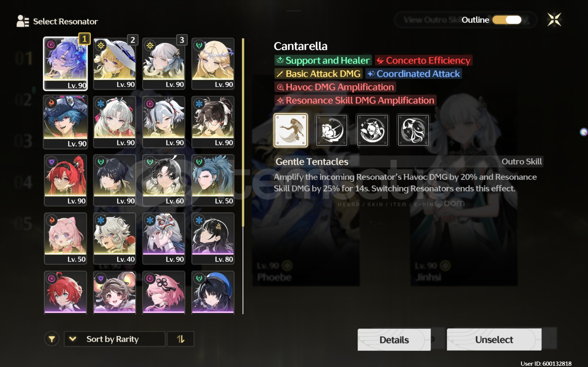Screen dimensions: 588x367
Task: Select the Concerto Efficiency tag
Action: click(423, 60)
